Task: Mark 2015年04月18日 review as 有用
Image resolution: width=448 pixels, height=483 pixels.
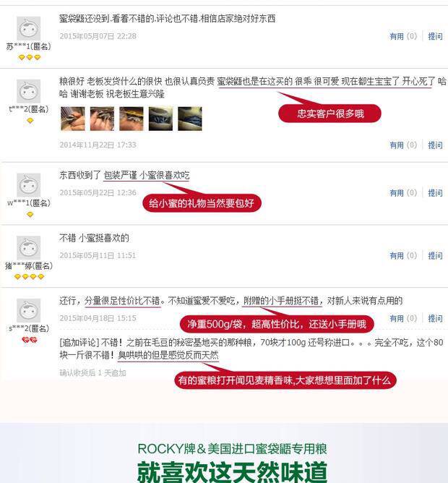Action: [403, 318]
